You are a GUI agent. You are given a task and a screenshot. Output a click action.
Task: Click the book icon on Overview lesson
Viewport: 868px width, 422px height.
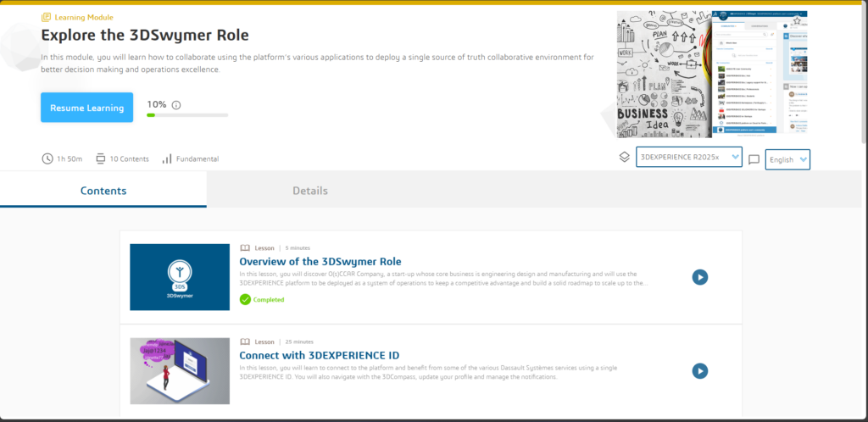click(245, 248)
